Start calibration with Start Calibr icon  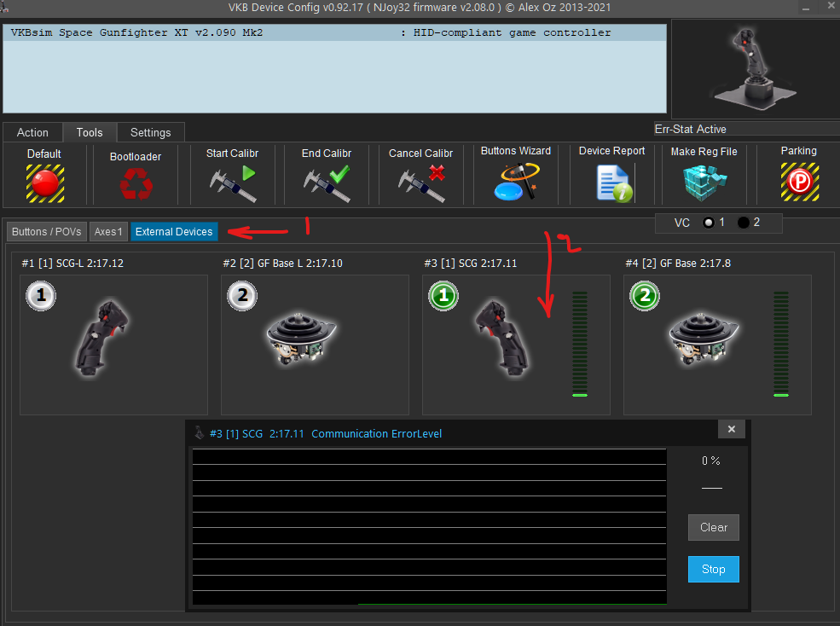click(232, 183)
